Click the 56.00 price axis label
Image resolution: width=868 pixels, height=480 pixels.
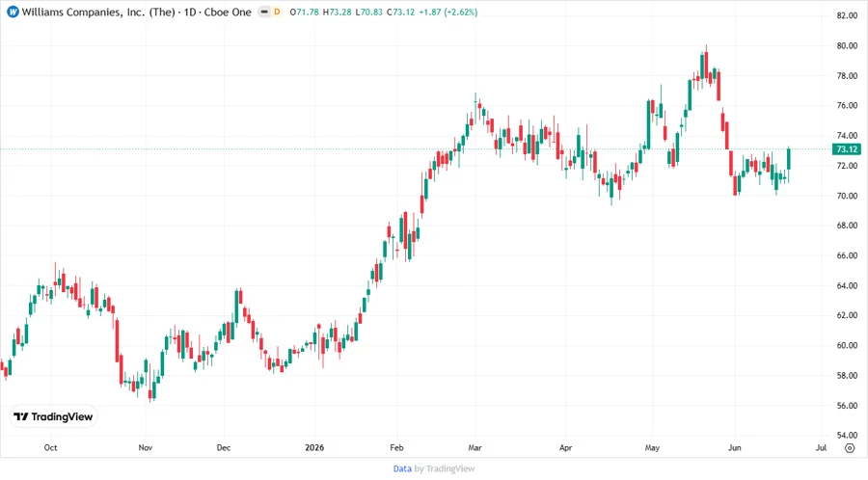click(847, 406)
